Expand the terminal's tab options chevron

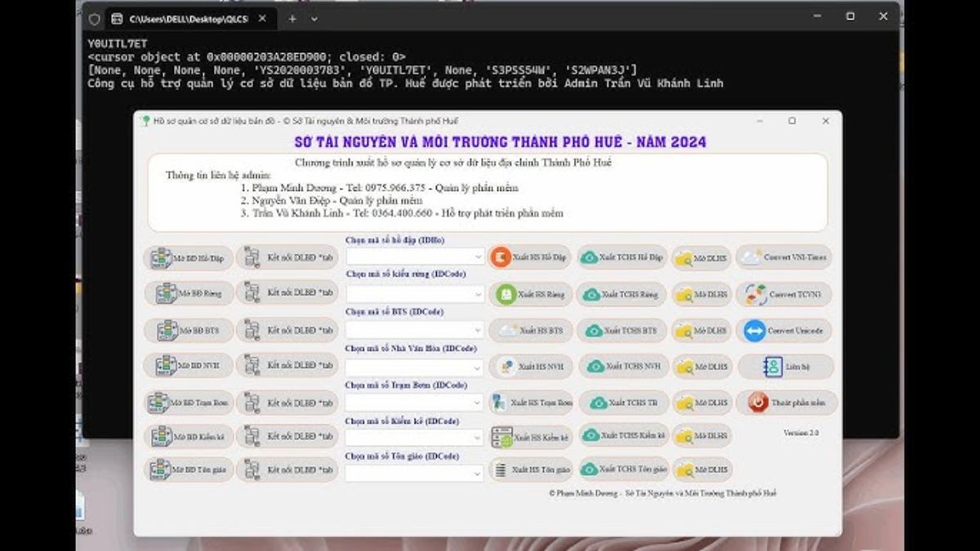[x=314, y=18]
